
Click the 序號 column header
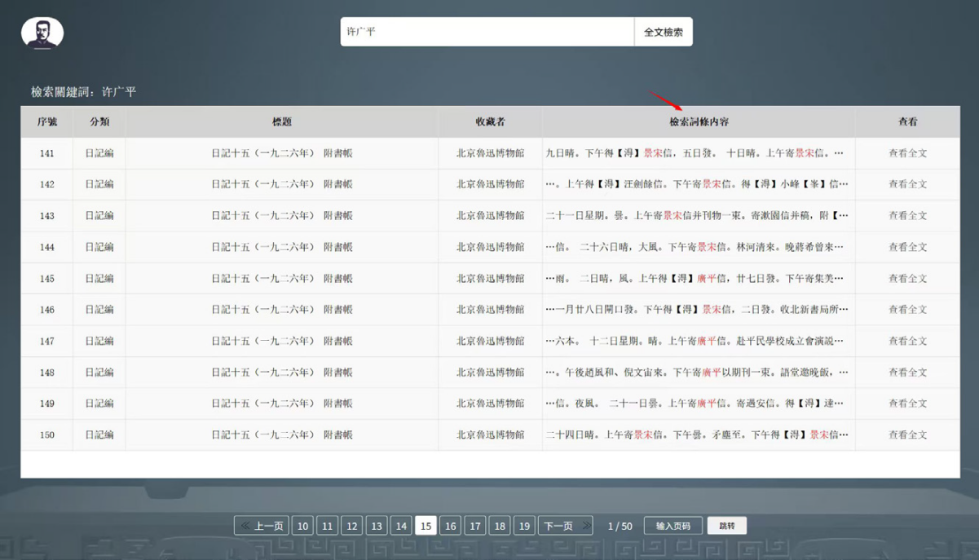pos(47,121)
